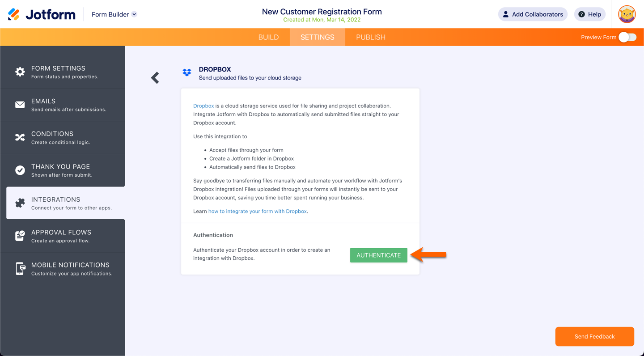Switch to the PUBLISH tab
Viewport: 644px width, 356px height.
pyautogui.click(x=371, y=37)
